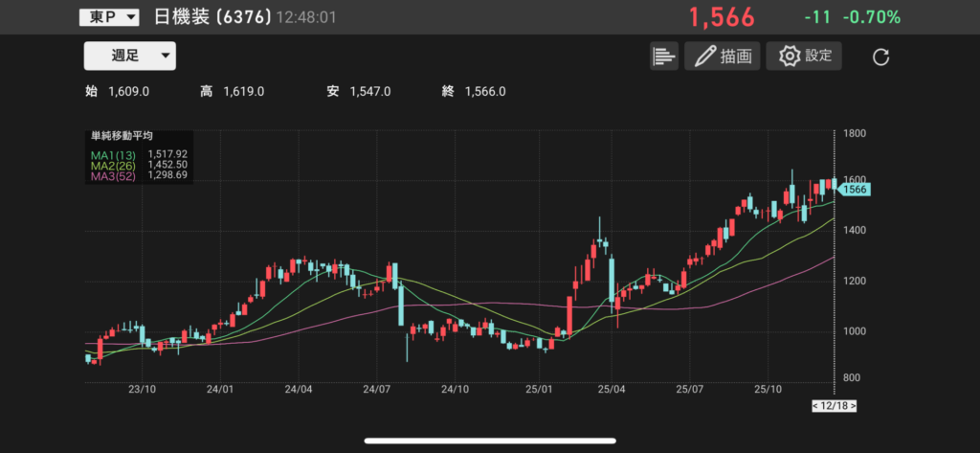Tap the home indicator bar at bottom
The image size is (980, 453).
point(490,442)
